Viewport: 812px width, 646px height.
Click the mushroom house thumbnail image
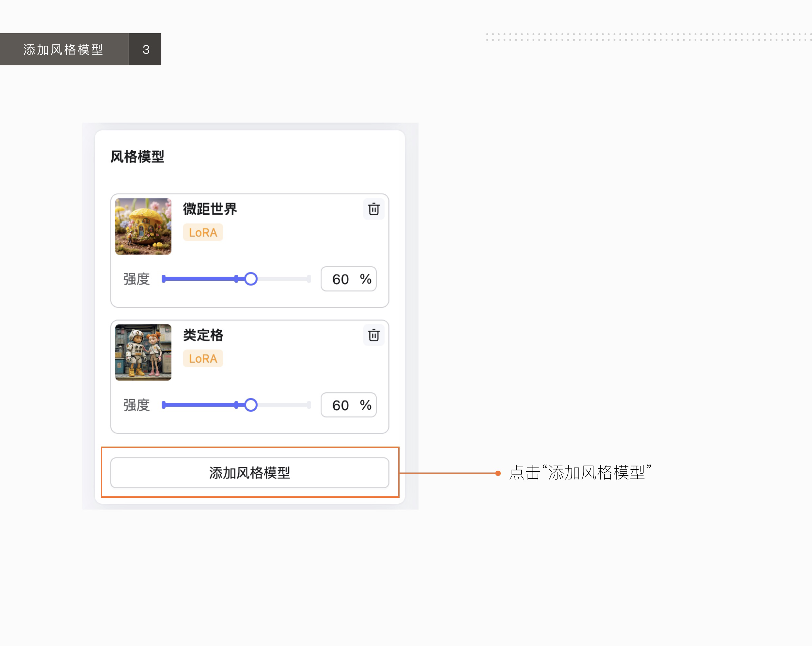coord(143,226)
